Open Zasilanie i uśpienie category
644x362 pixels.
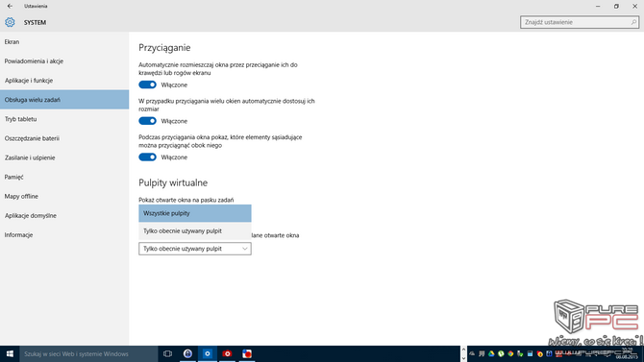[x=64, y=157]
